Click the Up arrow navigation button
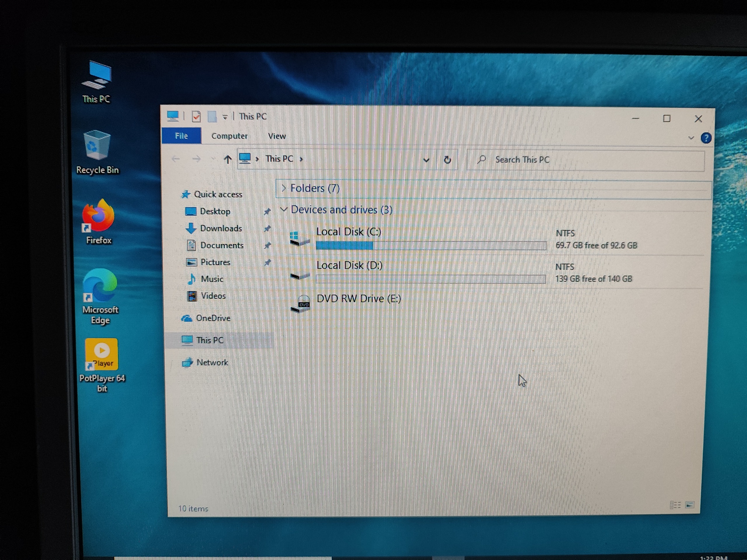Screen dimensions: 747x560 coord(228,159)
